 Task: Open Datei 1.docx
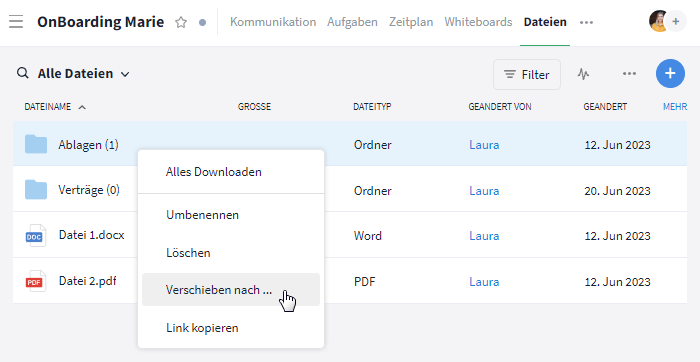92,235
